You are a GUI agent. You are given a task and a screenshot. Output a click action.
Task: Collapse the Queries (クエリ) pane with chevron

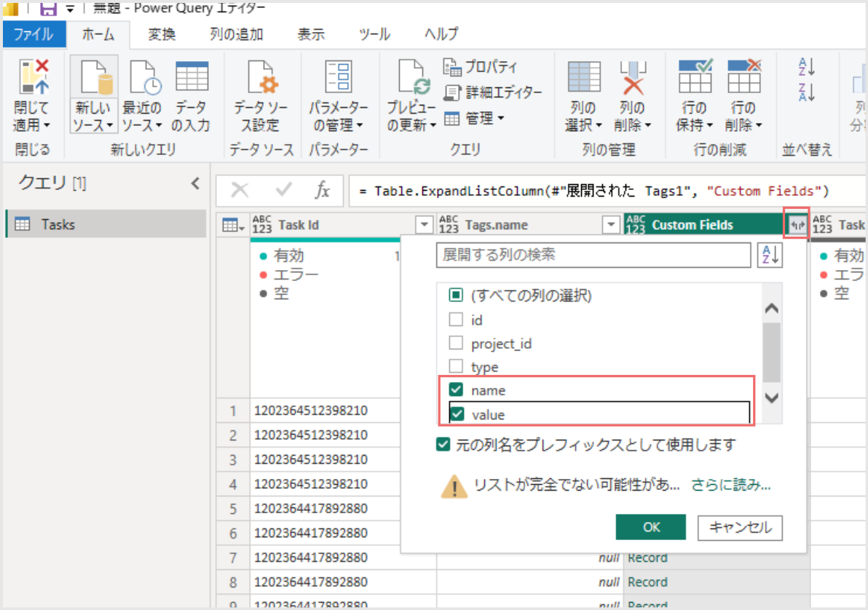click(x=195, y=183)
